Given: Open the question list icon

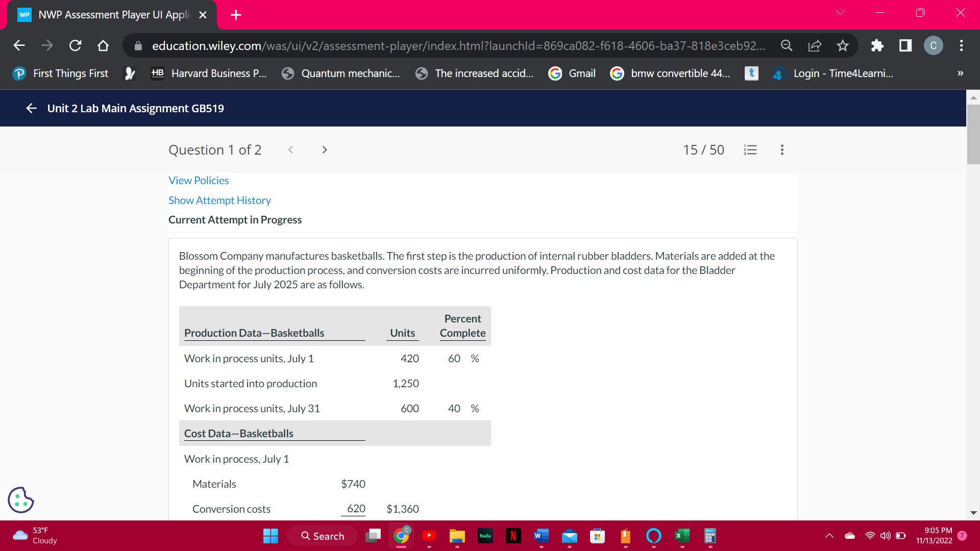Looking at the screenshot, I should (750, 150).
